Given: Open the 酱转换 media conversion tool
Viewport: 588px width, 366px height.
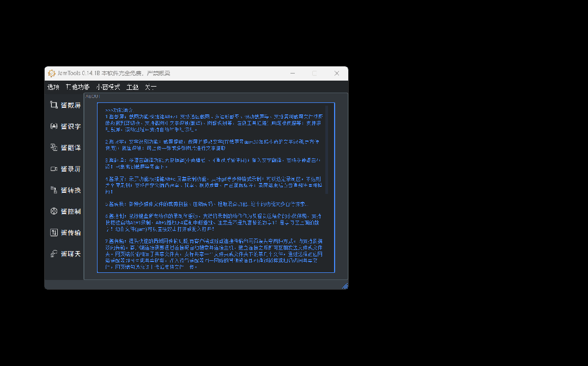Looking at the screenshot, I should (x=65, y=190).
